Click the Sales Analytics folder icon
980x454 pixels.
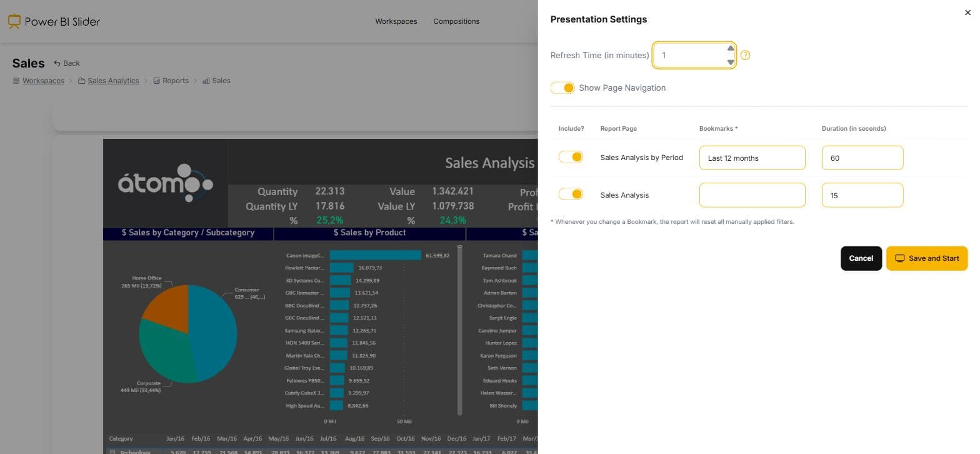point(82,81)
